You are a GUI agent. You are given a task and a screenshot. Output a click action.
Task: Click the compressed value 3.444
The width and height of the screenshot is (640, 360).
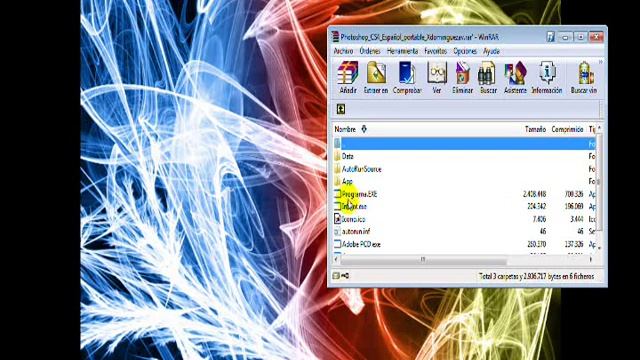click(x=576, y=219)
